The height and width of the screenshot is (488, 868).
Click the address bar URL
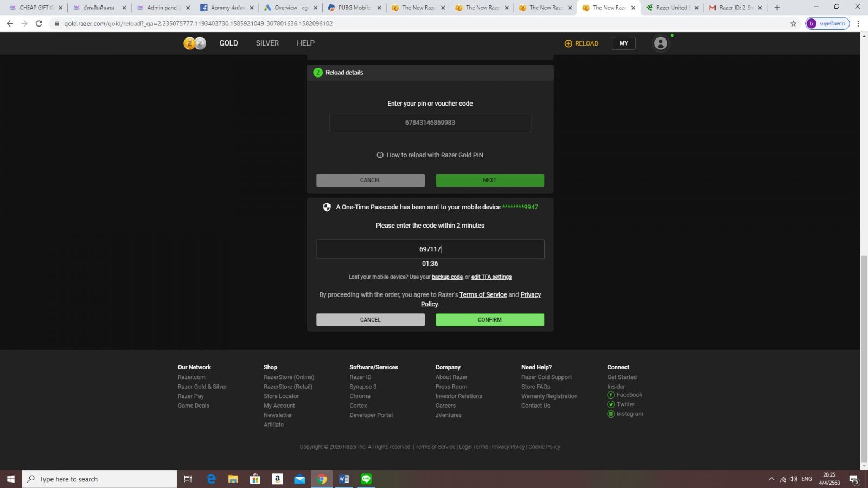click(x=198, y=23)
